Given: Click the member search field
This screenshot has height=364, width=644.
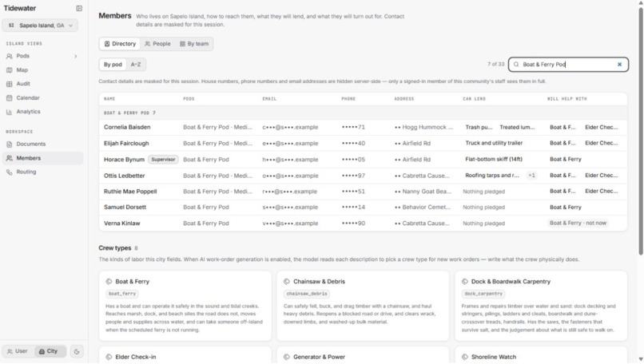Looking at the screenshot, I should coord(568,65).
